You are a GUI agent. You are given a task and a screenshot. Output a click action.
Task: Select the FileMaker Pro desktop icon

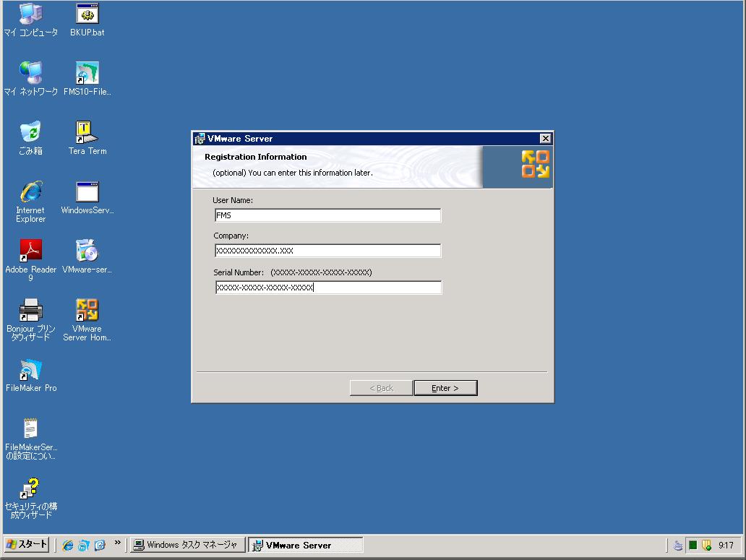coord(31,376)
